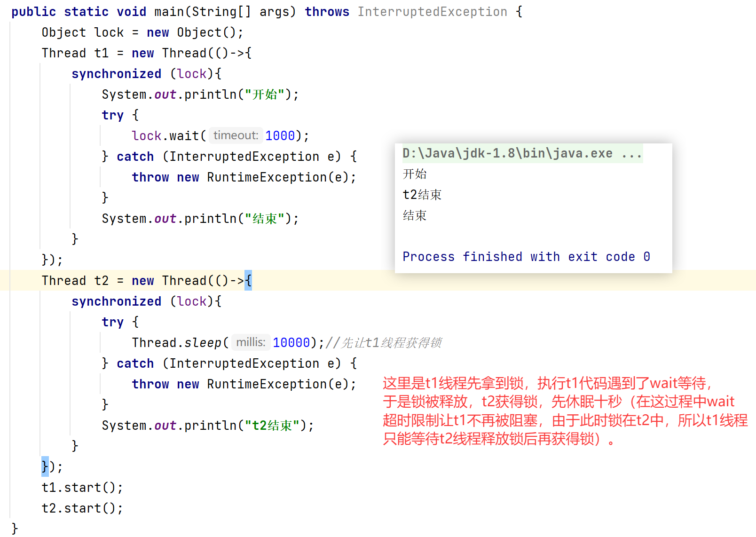Click the println("结束") statement in t1
756x537 pixels.
click(200, 219)
